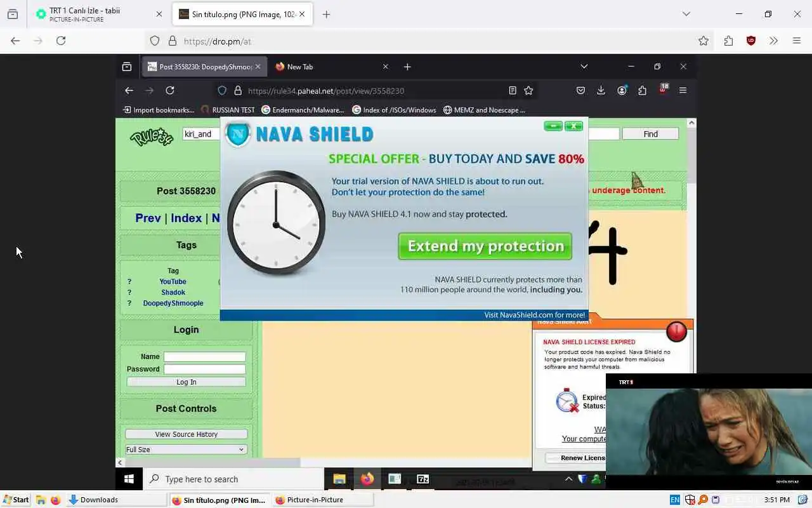Minimize the Nava Shield popup

(553, 126)
